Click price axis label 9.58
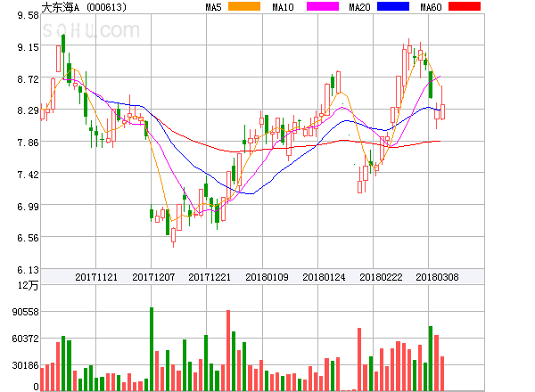This screenshot has height=392, width=535. pos(29,15)
